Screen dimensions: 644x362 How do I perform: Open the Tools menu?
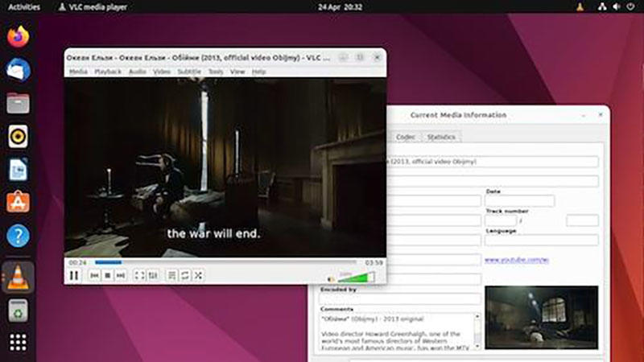click(216, 72)
